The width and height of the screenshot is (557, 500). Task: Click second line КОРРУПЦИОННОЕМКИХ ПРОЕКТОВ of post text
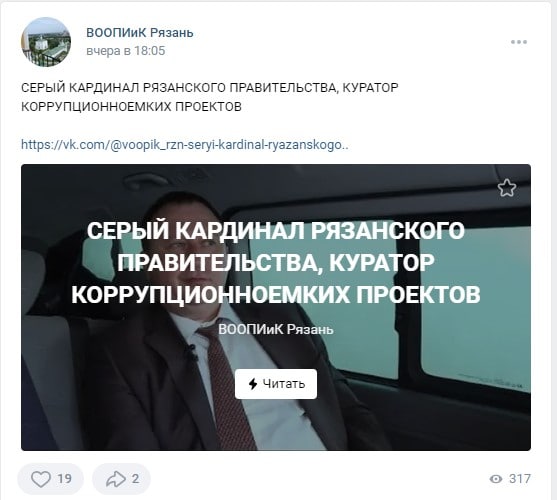point(131,107)
